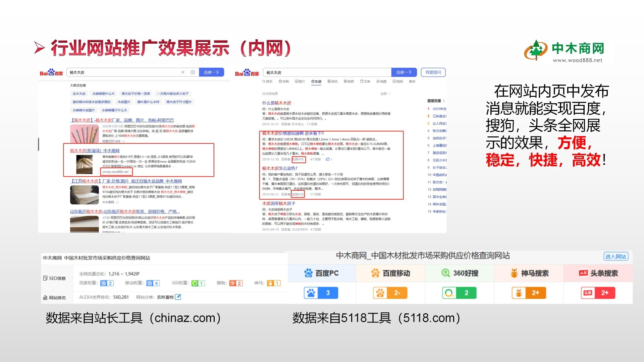Click the 移动权重 paw badge showing 4
644x362 pixels.
pyautogui.click(x=153, y=283)
